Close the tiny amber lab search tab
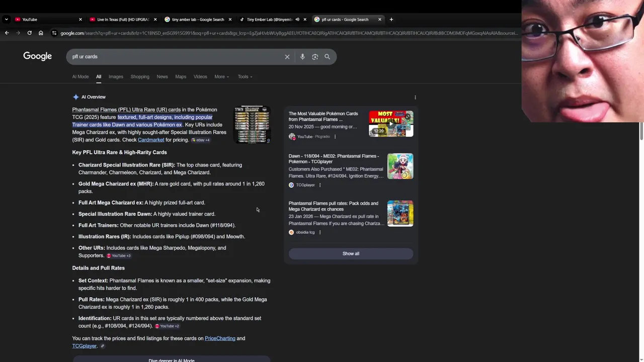Image resolution: width=644 pixels, height=362 pixels. [x=230, y=20]
